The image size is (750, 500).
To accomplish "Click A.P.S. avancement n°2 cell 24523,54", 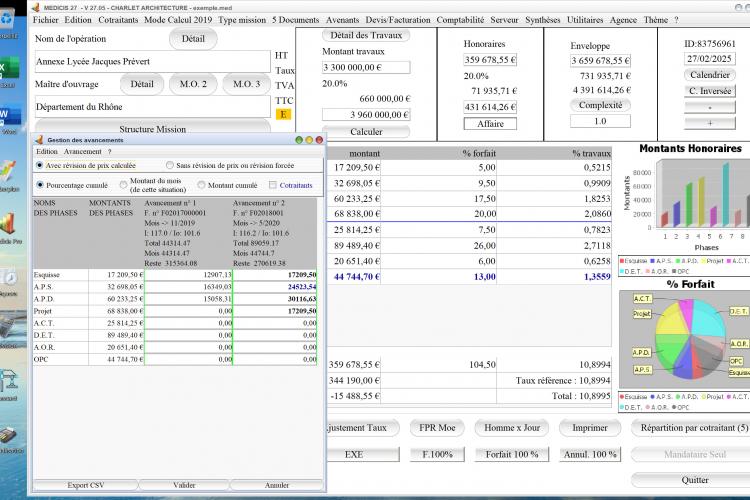I will 275,287.
